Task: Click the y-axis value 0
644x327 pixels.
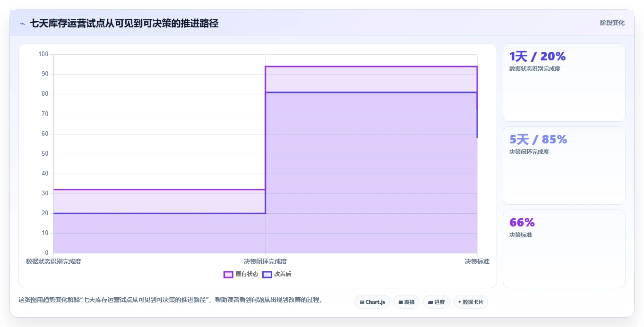Action: (47, 253)
